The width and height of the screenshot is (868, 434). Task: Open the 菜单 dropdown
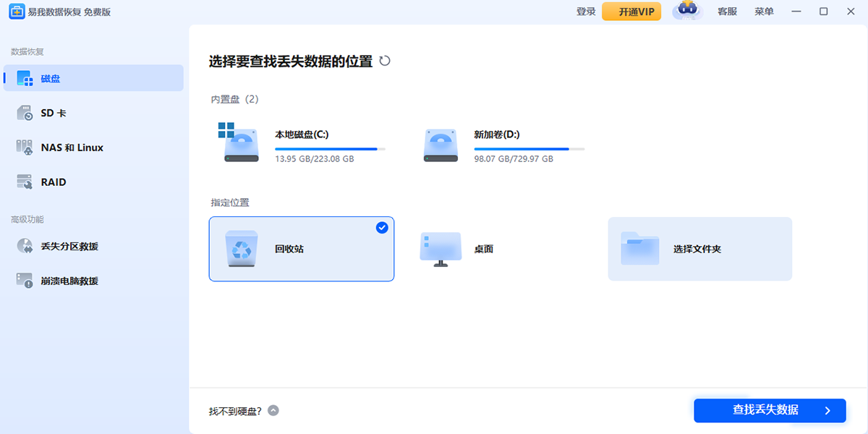pyautogui.click(x=764, y=12)
